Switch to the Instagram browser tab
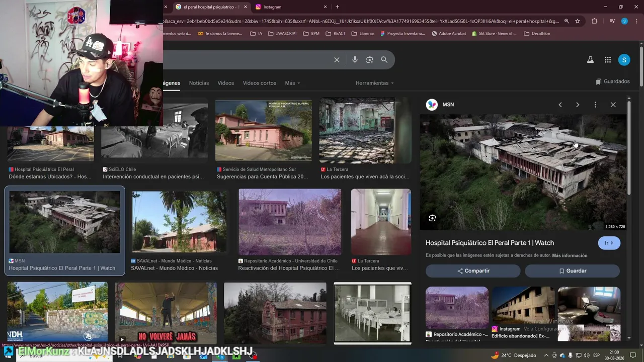Image resolution: width=644 pixels, height=362 pixels. tap(291, 7)
